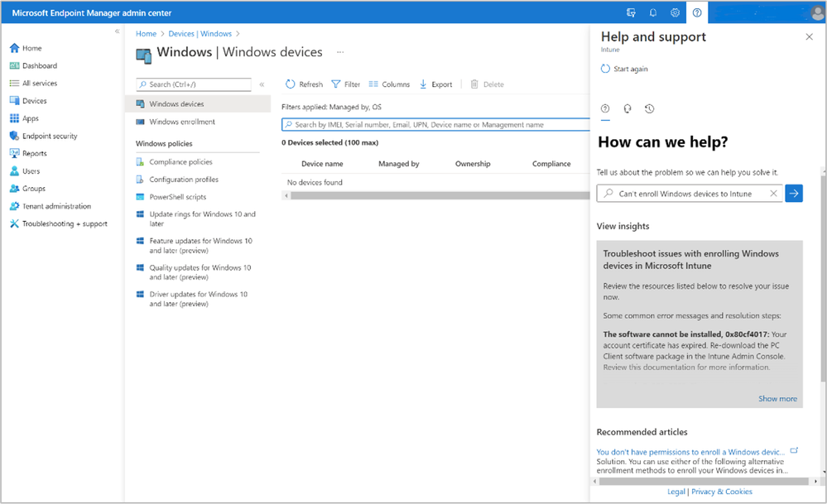
Task: Open the Dashboard nav item
Action: click(x=33, y=65)
